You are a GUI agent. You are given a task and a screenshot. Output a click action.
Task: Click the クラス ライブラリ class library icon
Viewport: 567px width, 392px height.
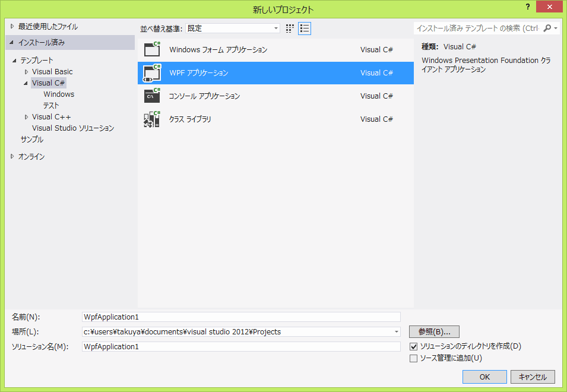[x=152, y=119]
